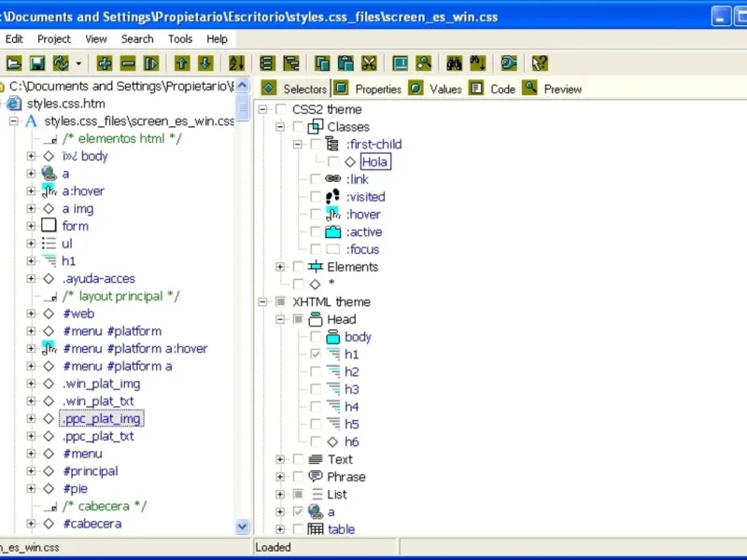Click the Save file toolbar icon
Screen dimensions: 747x560
(x=37, y=63)
